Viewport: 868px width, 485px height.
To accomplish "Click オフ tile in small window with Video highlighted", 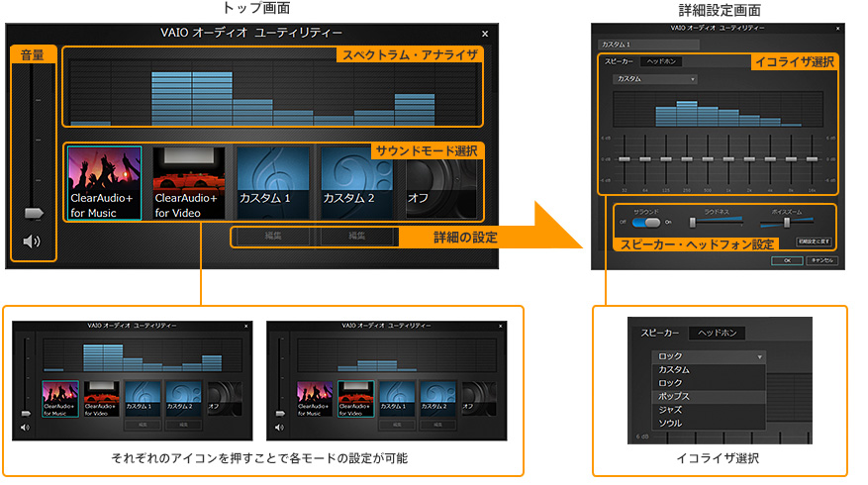I will point(479,399).
